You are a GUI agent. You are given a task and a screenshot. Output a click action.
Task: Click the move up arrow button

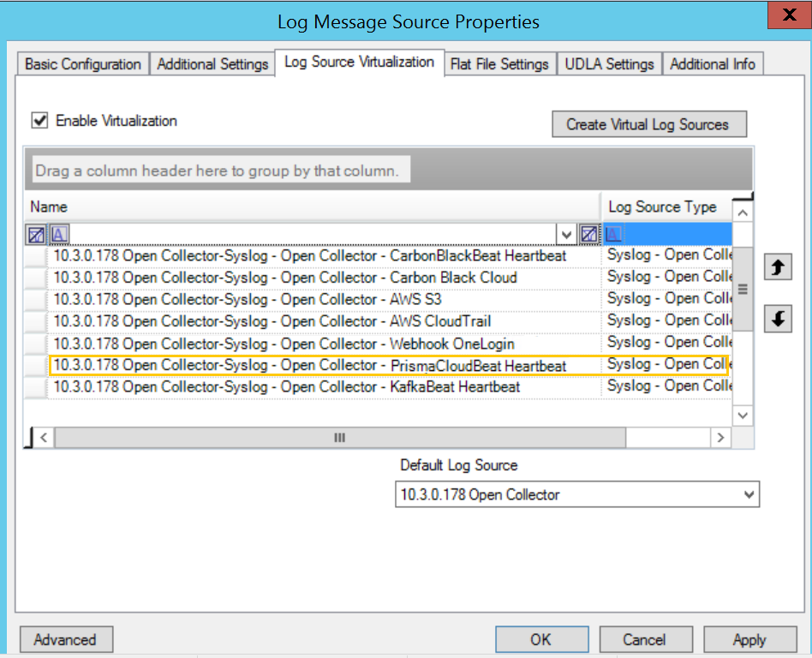pos(777,267)
